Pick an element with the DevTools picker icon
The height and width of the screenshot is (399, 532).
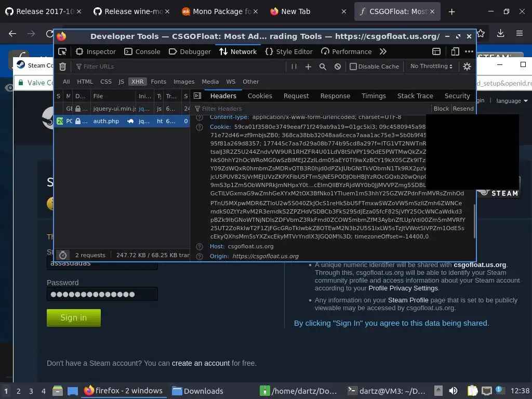[x=62, y=51]
